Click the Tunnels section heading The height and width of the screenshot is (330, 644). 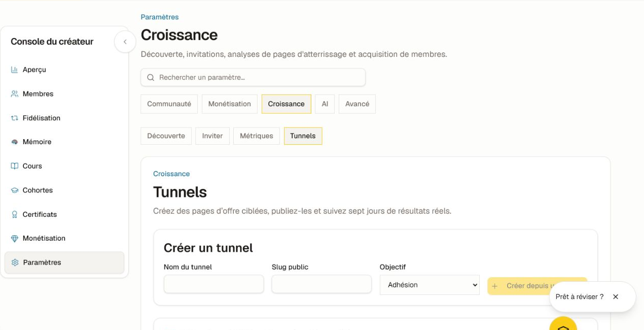pyautogui.click(x=180, y=192)
